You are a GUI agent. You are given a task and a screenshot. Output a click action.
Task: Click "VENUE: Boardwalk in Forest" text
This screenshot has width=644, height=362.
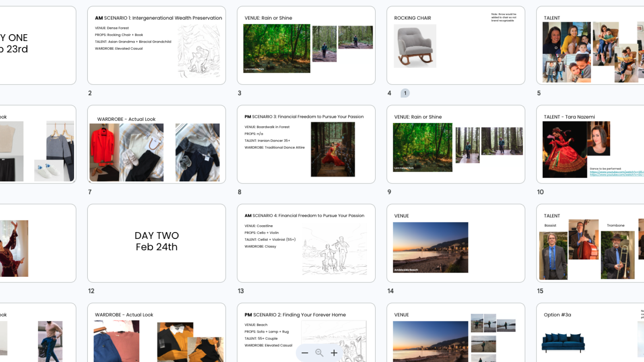click(x=267, y=127)
